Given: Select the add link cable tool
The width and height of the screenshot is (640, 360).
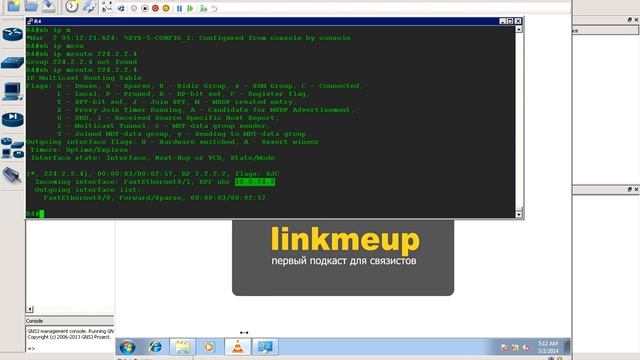Looking at the screenshot, I should point(12,176).
